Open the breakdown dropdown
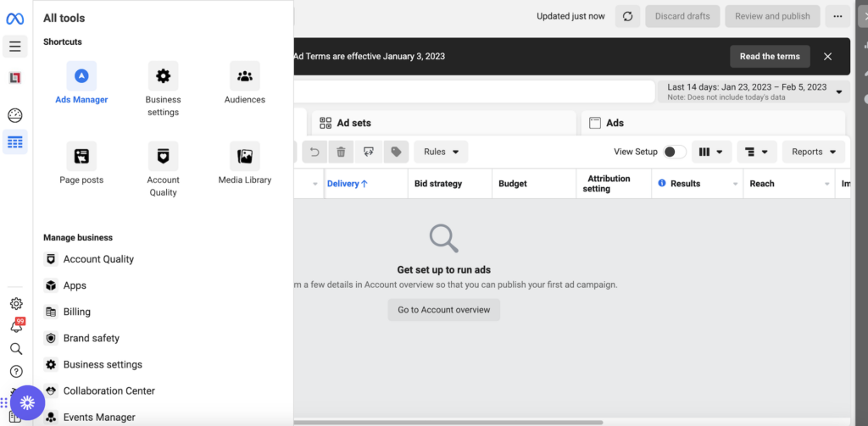Viewport: 868px width, 426px height. click(757, 152)
